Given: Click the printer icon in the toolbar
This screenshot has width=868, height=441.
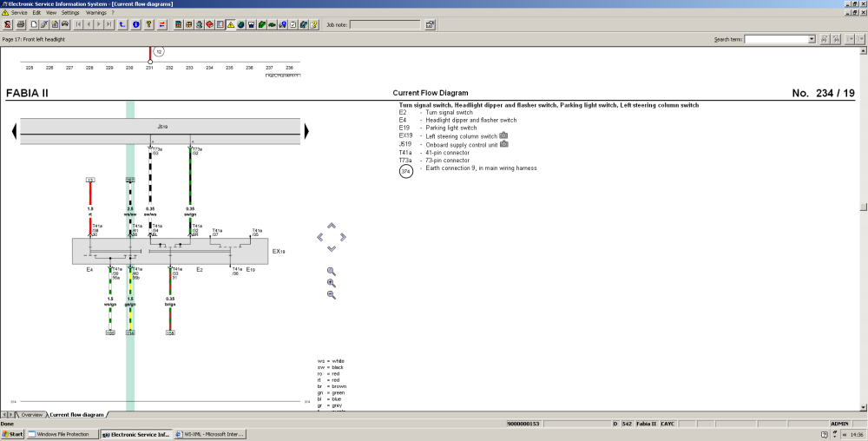Looking at the screenshot, I should coord(21,24).
